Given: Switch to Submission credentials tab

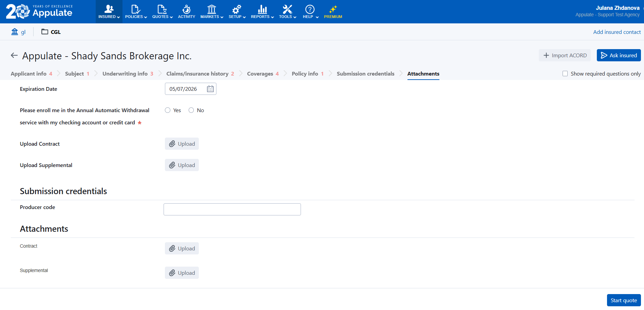Looking at the screenshot, I should click(x=365, y=74).
